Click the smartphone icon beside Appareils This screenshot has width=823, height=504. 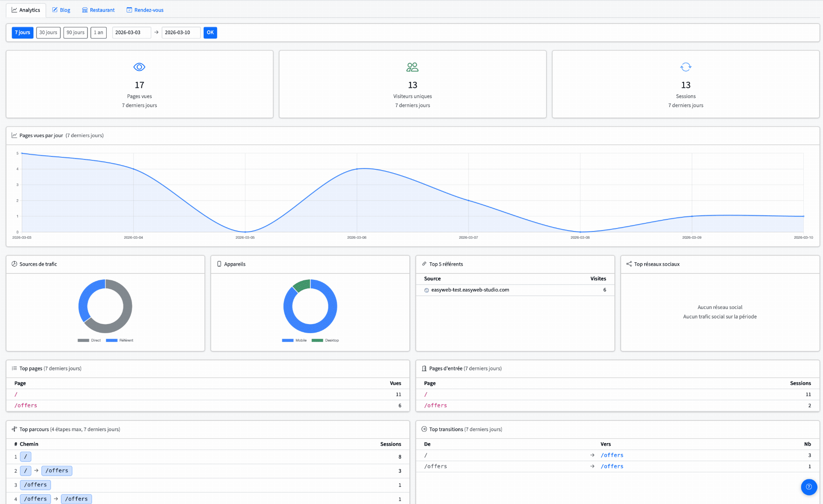(x=219, y=264)
